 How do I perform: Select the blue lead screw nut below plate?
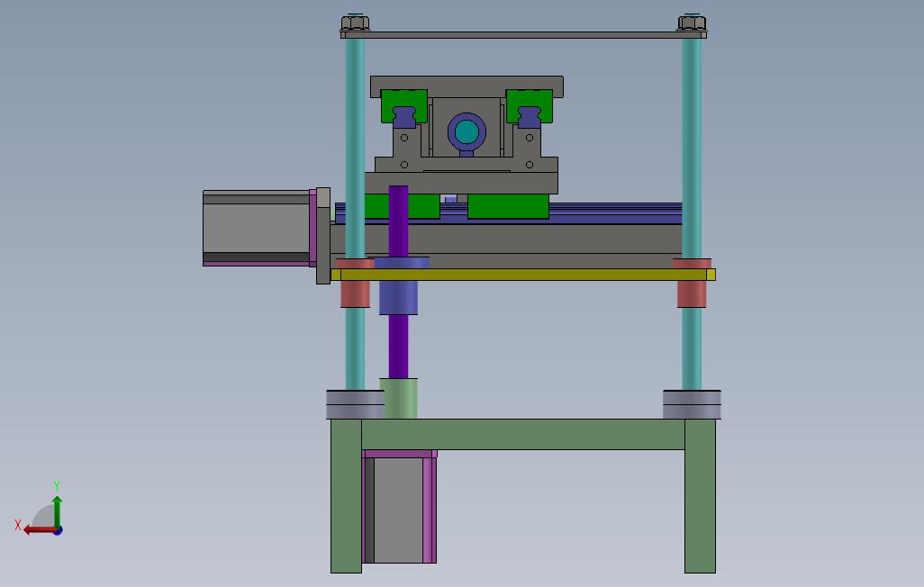click(x=398, y=297)
